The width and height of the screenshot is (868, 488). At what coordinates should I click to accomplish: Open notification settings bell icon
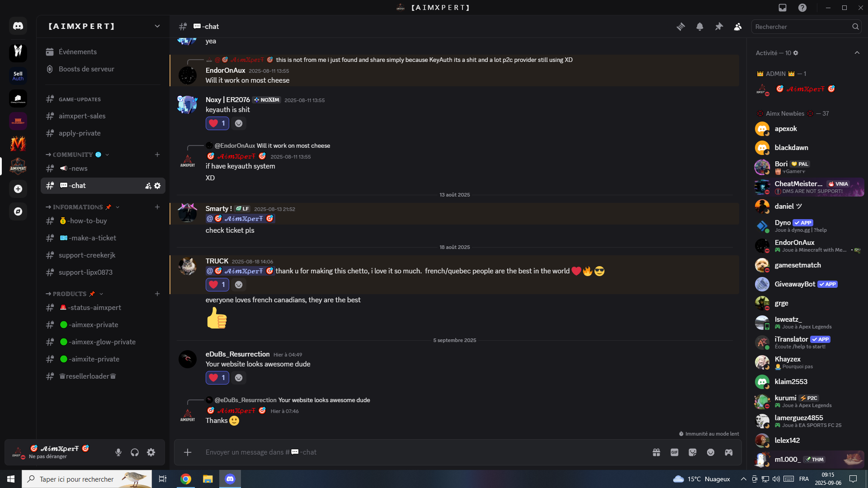click(700, 27)
